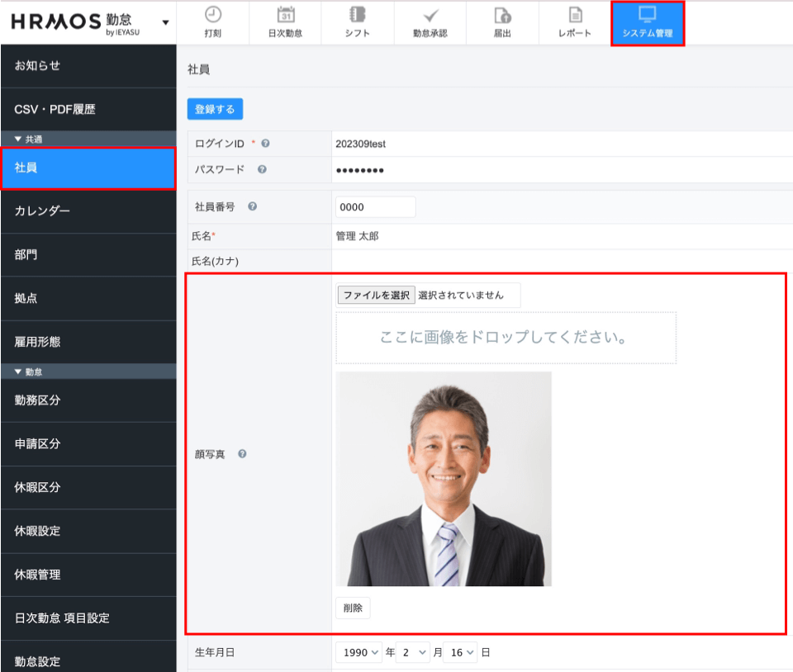This screenshot has height=672, width=793.
Task: Click the 削除 button under the photo
Action: coord(353,608)
